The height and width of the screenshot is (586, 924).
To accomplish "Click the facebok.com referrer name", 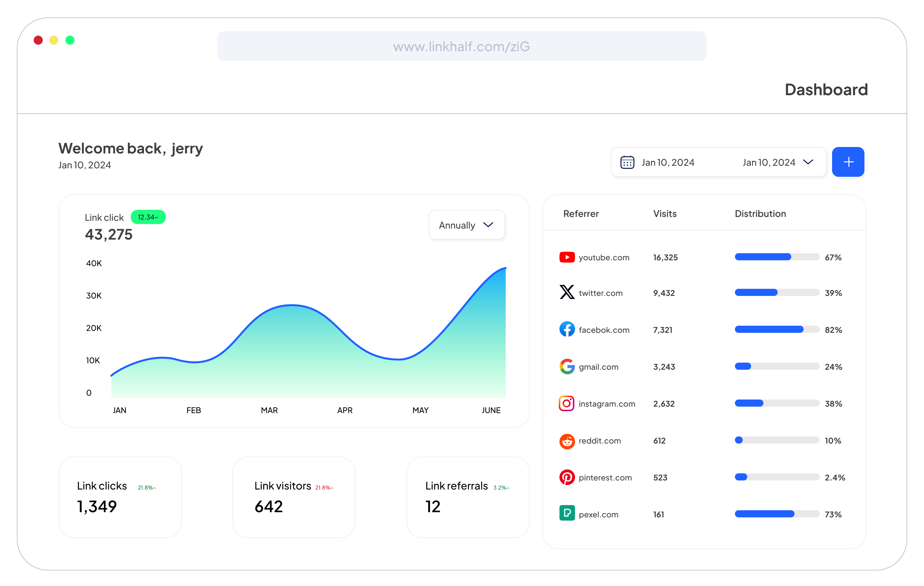I will [x=604, y=330].
